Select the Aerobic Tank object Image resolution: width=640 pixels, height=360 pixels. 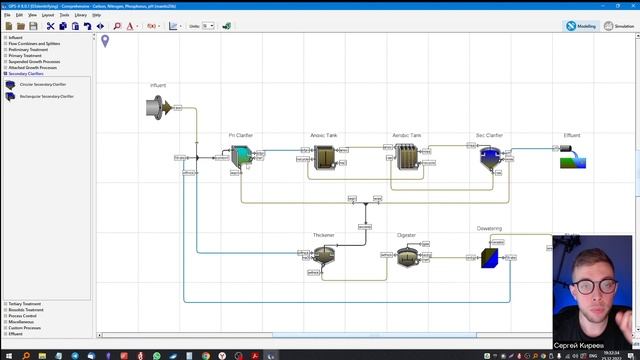click(407, 157)
